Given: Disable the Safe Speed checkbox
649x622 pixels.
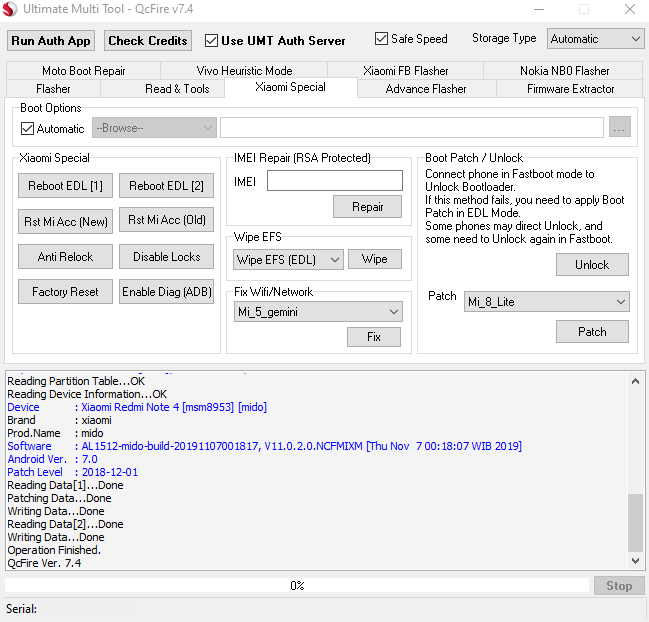Looking at the screenshot, I should point(381,39).
